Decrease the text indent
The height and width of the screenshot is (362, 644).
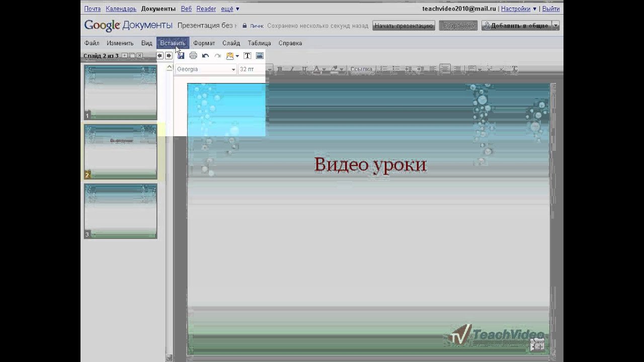pyautogui.click(x=409, y=69)
